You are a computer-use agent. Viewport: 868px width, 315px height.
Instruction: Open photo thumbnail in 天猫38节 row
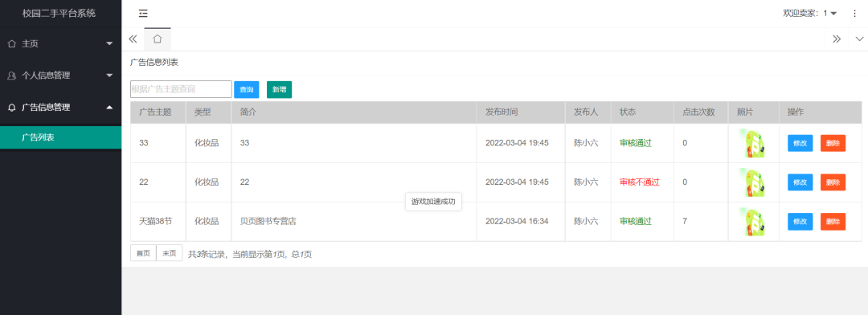[x=753, y=222]
